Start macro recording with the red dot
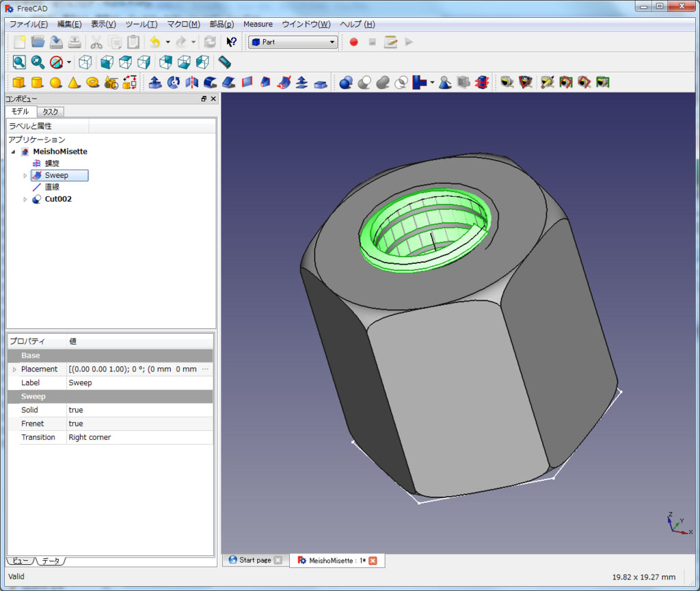Viewport: 700px width, 591px height. 353,42
